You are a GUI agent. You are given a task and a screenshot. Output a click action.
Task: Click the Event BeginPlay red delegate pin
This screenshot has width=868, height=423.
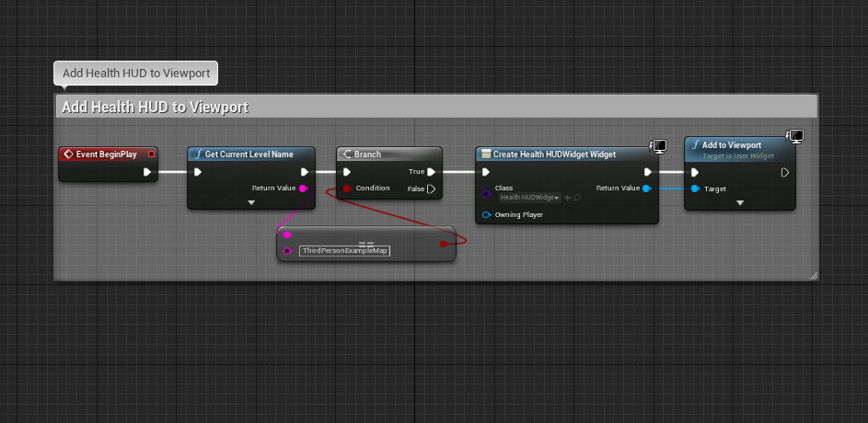tap(151, 154)
